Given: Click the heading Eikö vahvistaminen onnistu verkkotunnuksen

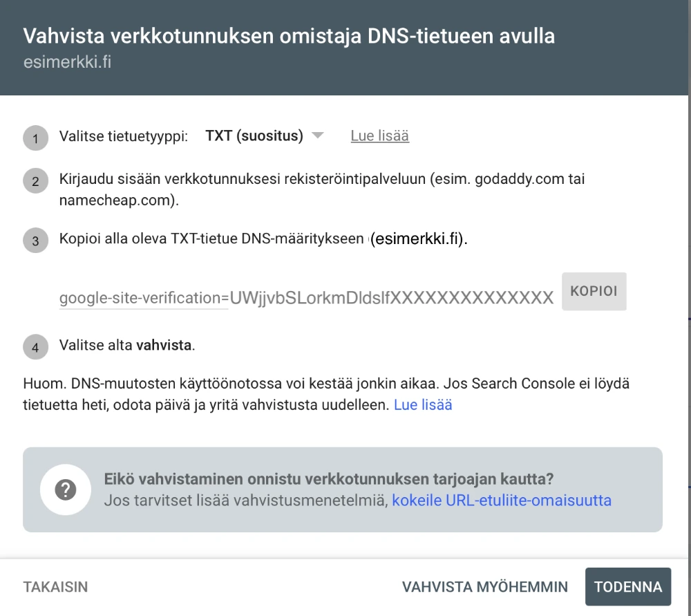Looking at the screenshot, I should [329, 479].
